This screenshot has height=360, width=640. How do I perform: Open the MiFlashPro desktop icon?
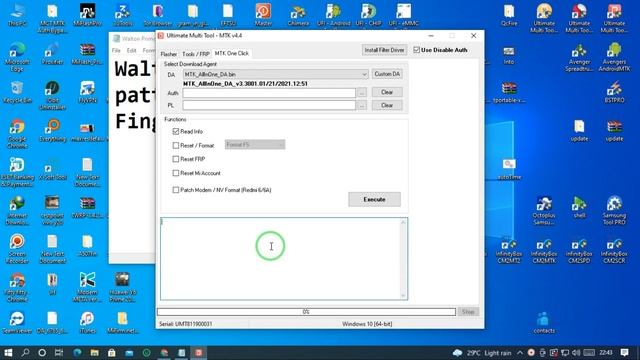click(x=87, y=15)
